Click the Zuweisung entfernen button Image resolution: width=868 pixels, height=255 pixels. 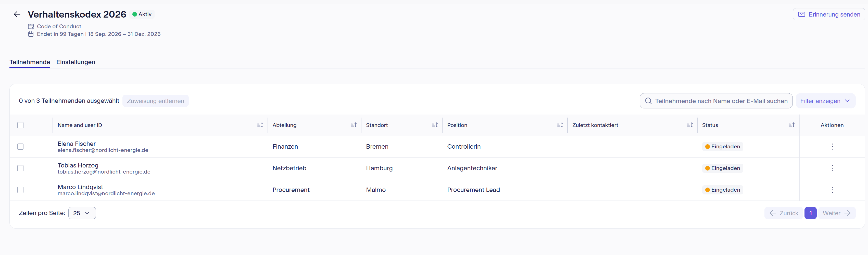(155, 101)
